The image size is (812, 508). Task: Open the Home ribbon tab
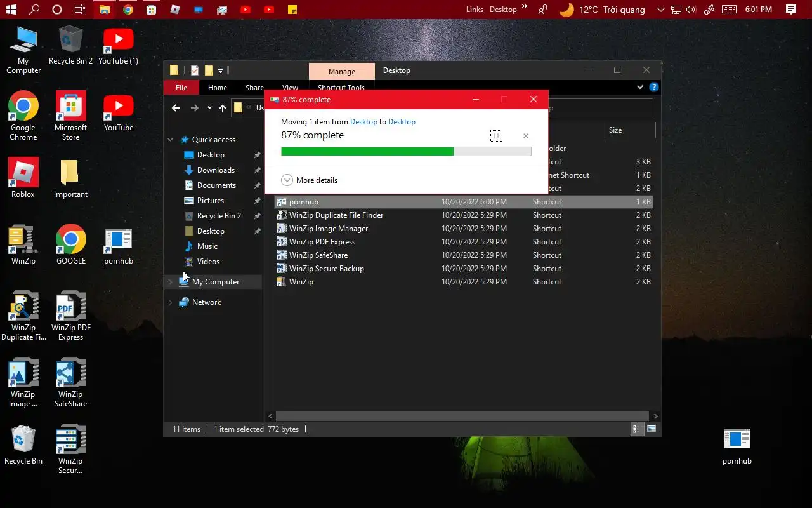[218, 88]
